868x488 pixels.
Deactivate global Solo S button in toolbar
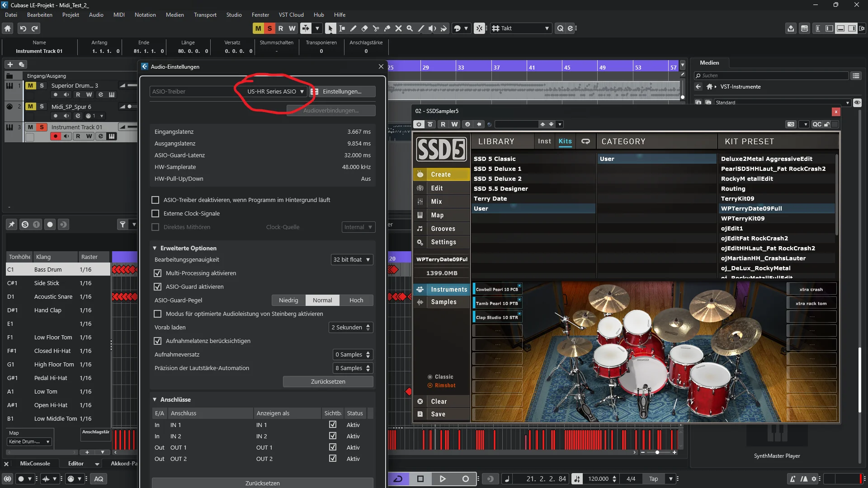click(270, 28)
